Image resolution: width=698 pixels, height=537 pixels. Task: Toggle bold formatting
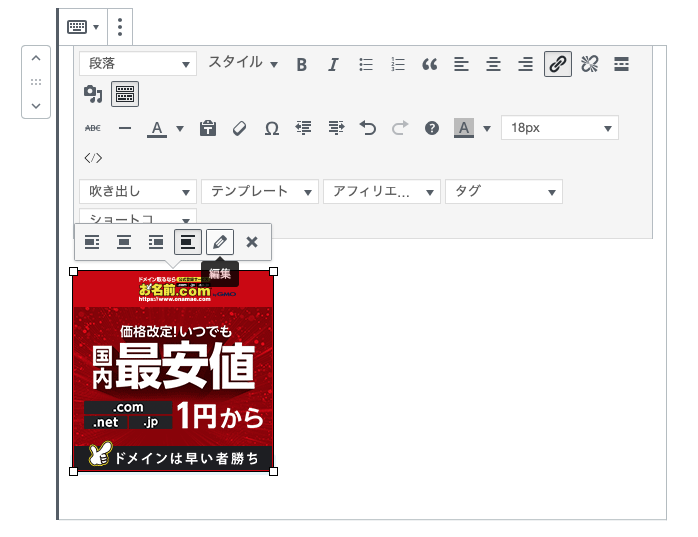pos(301,65)
